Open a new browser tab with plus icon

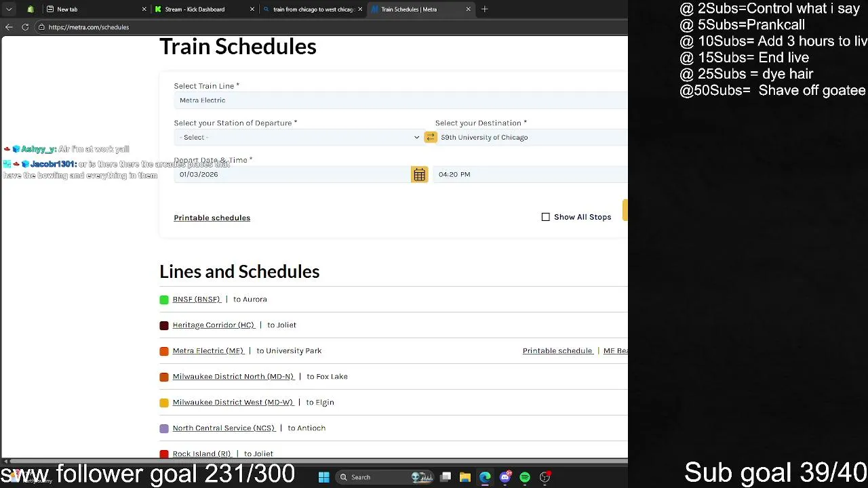click(x=485, y=9)
